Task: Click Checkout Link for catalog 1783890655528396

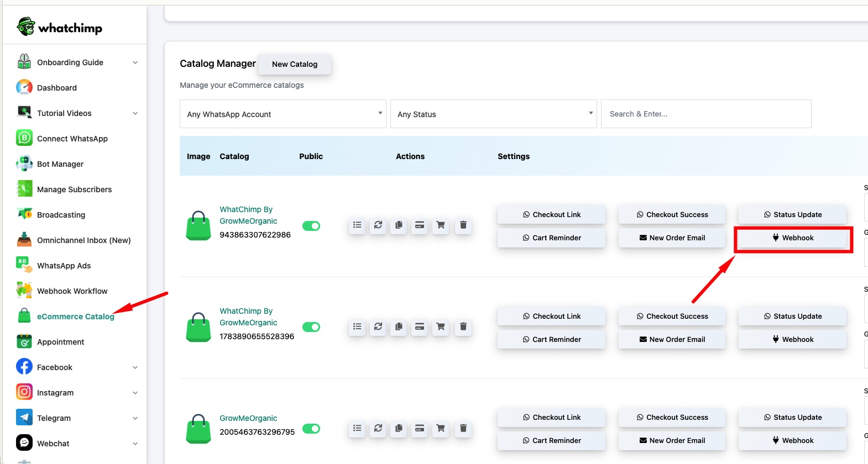Action: point(552,316)
